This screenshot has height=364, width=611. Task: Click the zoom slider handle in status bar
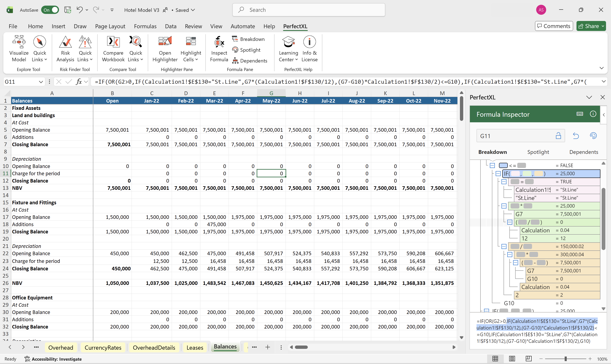(x=565, y=359)
